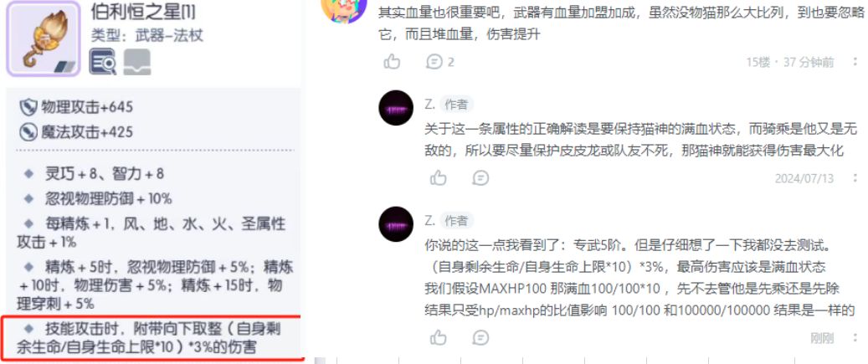Open more options on the 刚刚 reply
Viewport: 868px width, 364px height.
855,337
